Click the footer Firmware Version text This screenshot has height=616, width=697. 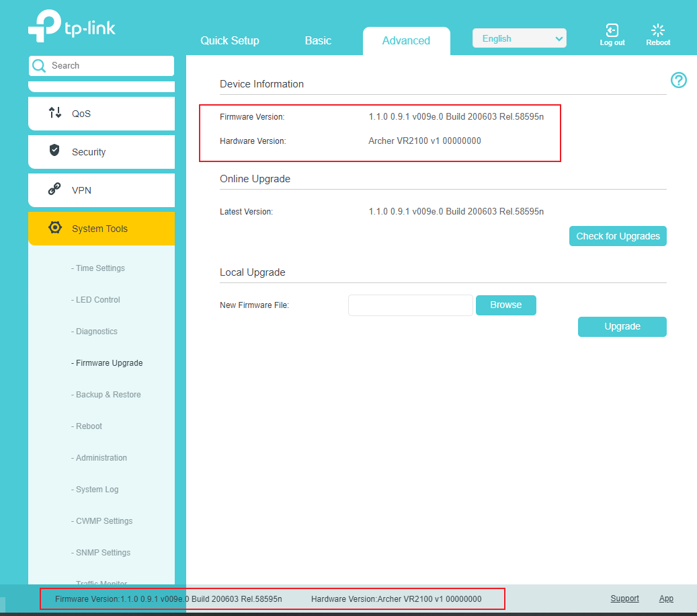(x=169, y=599)
